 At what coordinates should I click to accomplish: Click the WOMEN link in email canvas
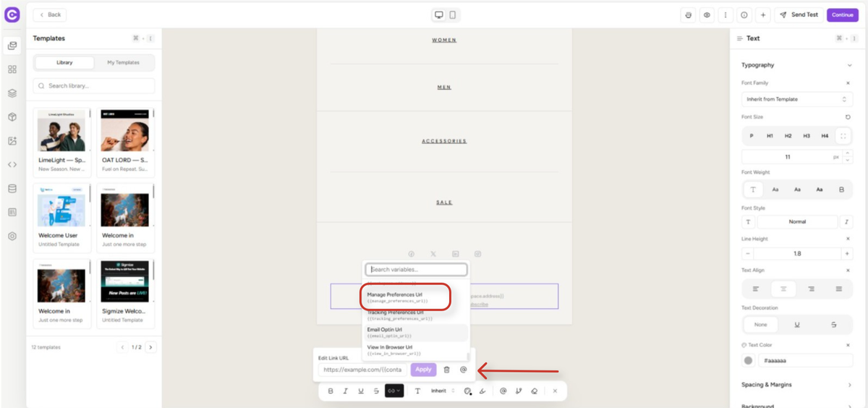point(444,41)
